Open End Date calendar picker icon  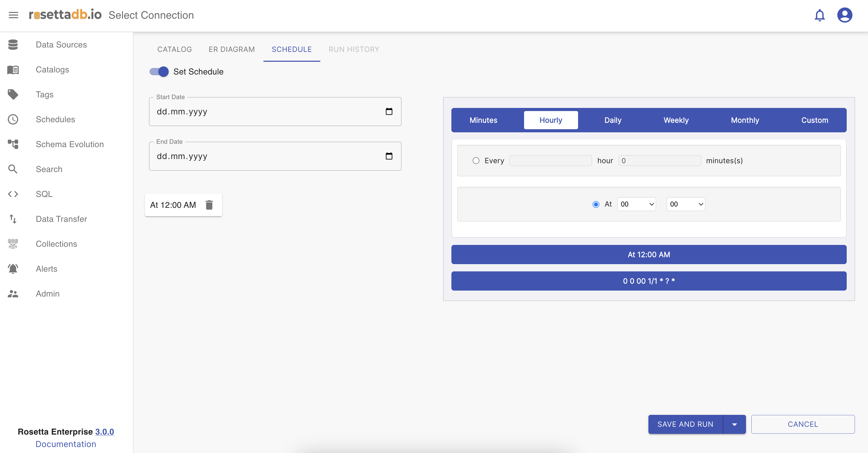389,156
